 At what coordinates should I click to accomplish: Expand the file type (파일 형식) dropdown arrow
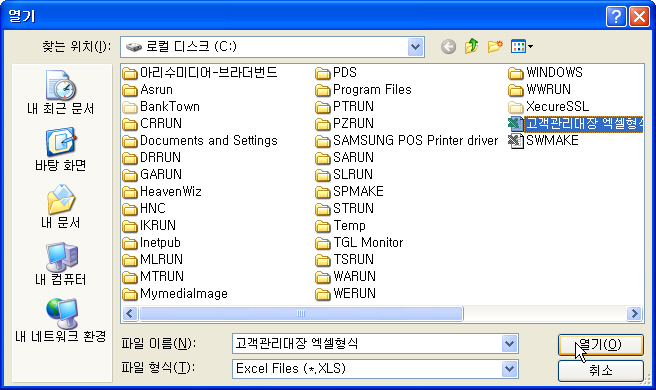click(509, 369)
